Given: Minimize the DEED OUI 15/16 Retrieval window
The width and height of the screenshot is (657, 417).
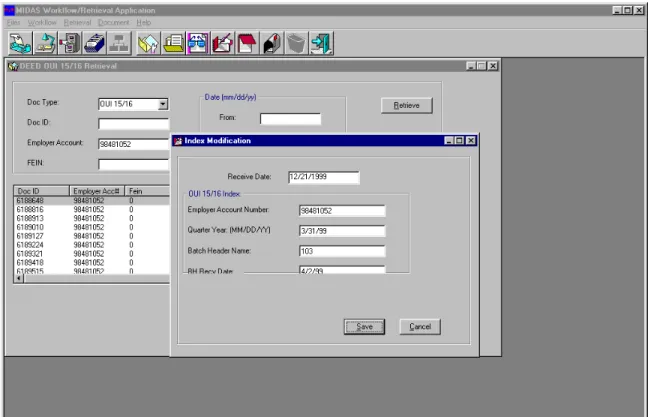Looking at the screenshot, I should point(471,66).
